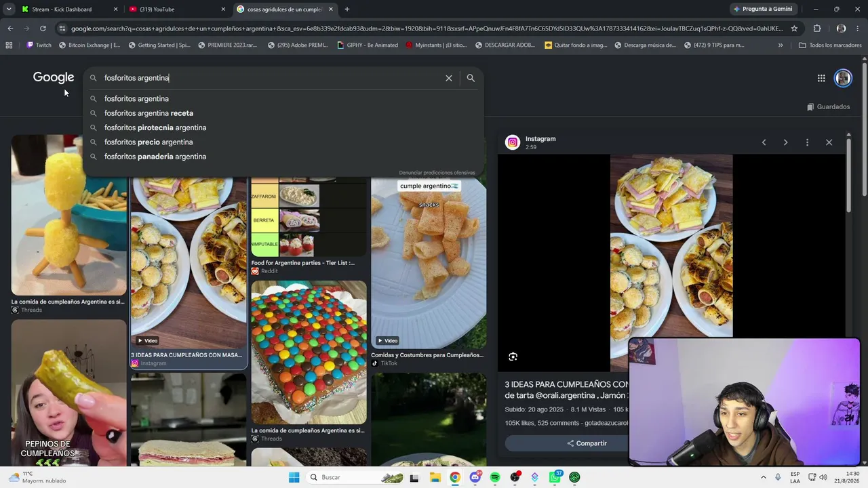The height and width of the screenshot is (488, 868).
Task: Reload the current page
Action: pos(43,28)
